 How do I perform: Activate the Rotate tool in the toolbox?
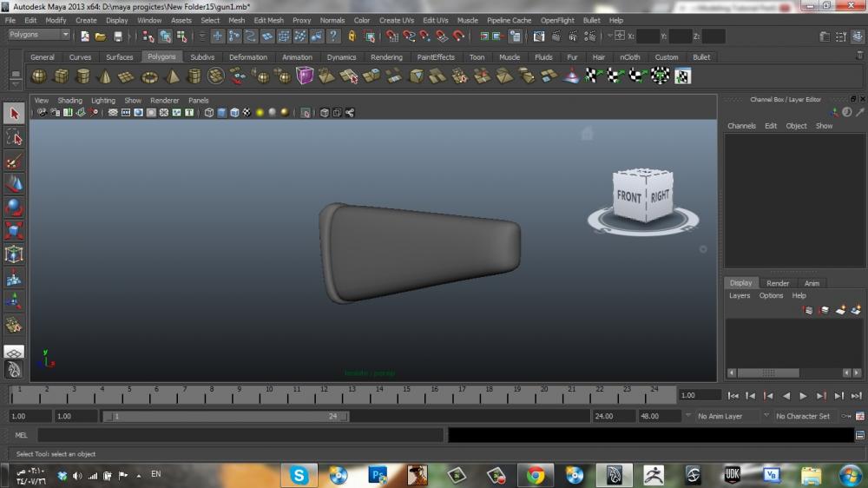(x=14, y=208)
